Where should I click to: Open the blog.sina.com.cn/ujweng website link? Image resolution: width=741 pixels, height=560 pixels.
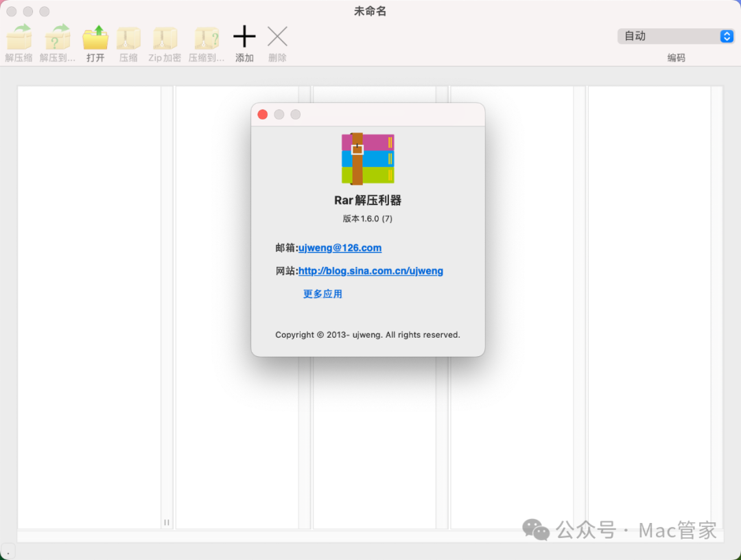click(x=370, y=271)
